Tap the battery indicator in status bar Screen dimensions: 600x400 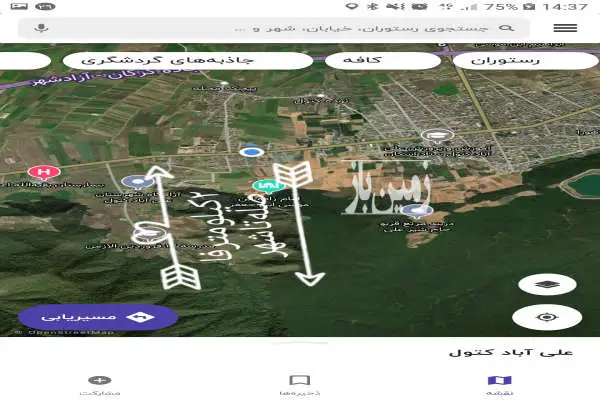[x=529, y=7]
